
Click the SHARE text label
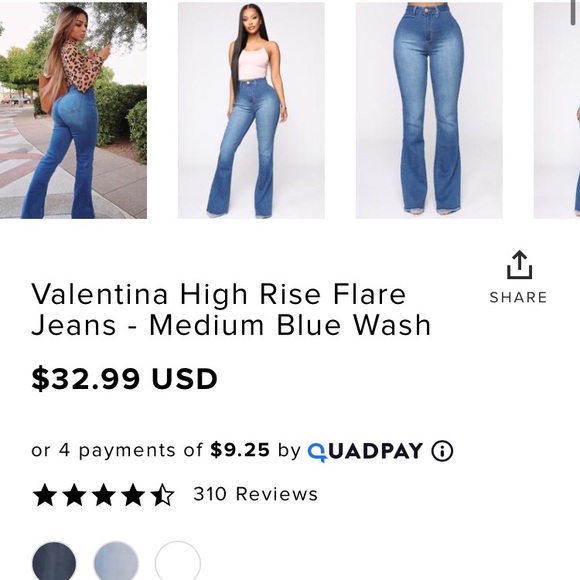(x=519, y=297)
